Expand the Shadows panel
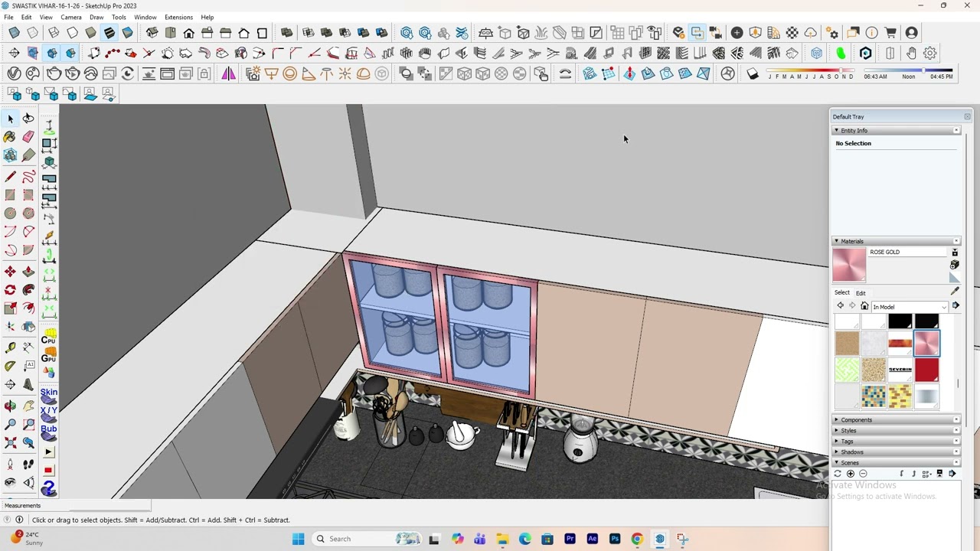 tap(896, 452)
